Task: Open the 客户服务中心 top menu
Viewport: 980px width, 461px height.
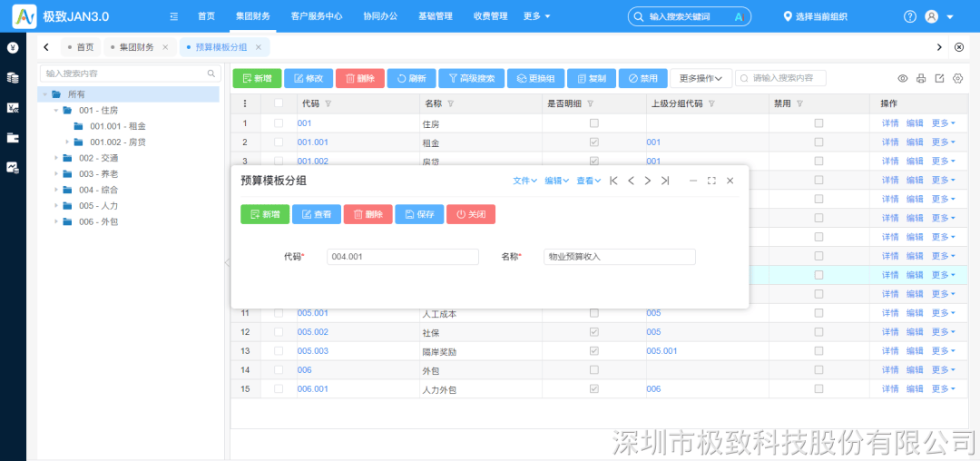Action: coord(317,16)
